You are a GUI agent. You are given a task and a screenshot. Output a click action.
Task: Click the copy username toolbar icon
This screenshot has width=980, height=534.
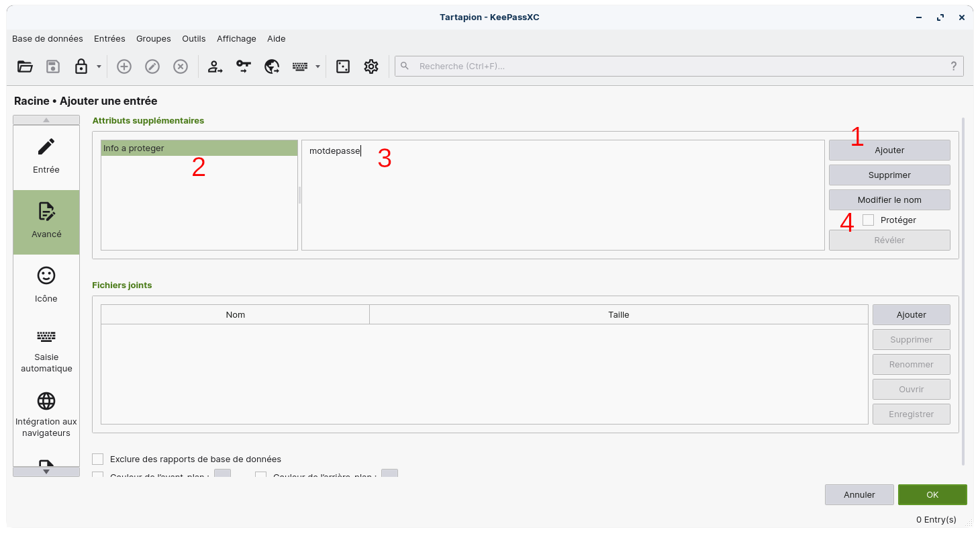click(215, 66)
